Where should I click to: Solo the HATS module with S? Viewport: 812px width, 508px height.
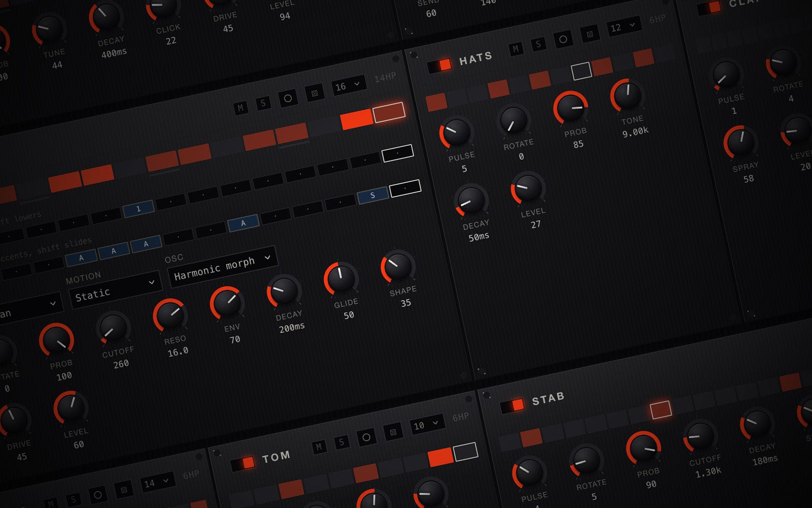point(538,44)
